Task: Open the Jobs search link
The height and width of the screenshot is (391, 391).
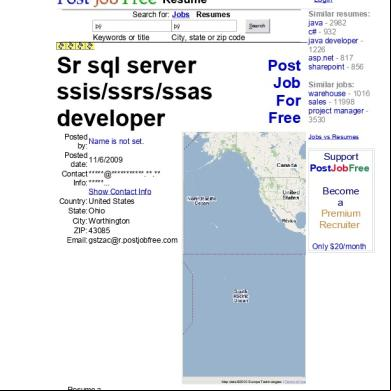Action: tap(181, 15)
